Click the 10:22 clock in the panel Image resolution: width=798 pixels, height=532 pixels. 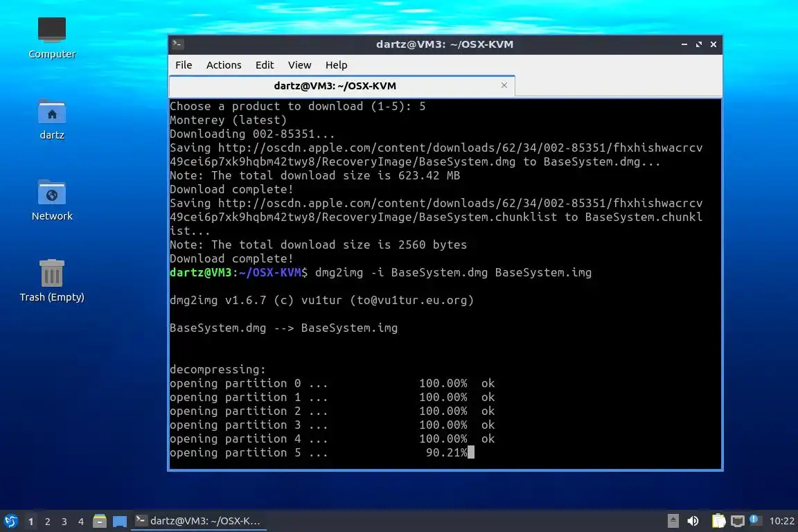[x=781, y=521]
